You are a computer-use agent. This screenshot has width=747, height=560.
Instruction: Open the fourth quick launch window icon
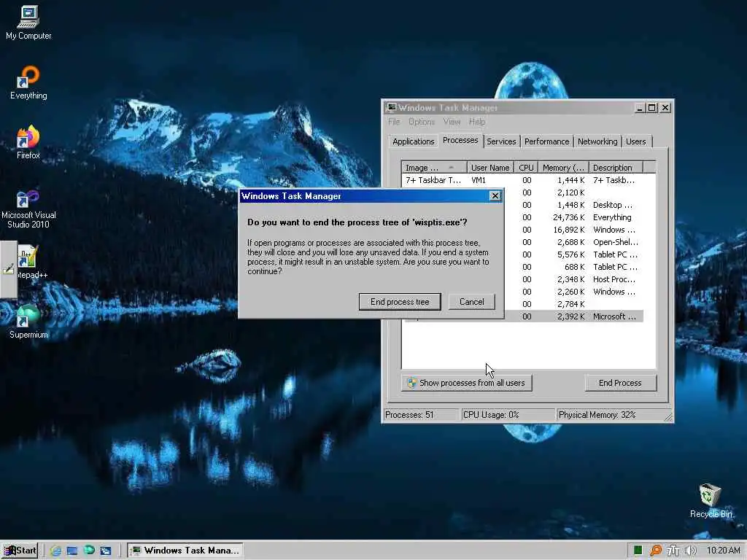click(x=105, y=551)
